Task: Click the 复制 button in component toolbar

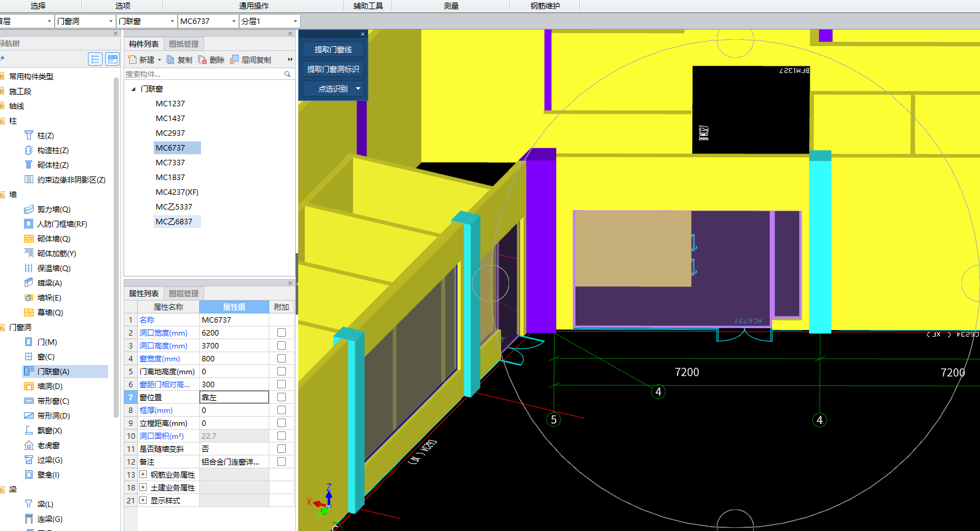Action: click(x=180, y=60)
